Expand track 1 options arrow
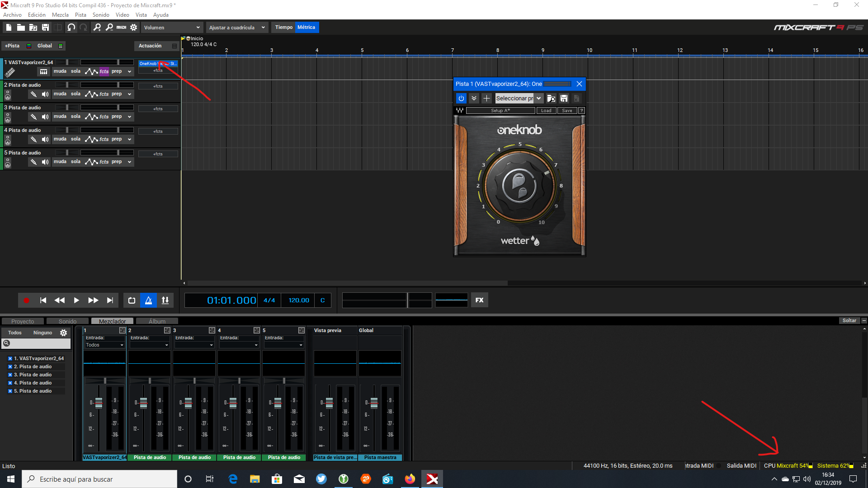 coord(129,71)
